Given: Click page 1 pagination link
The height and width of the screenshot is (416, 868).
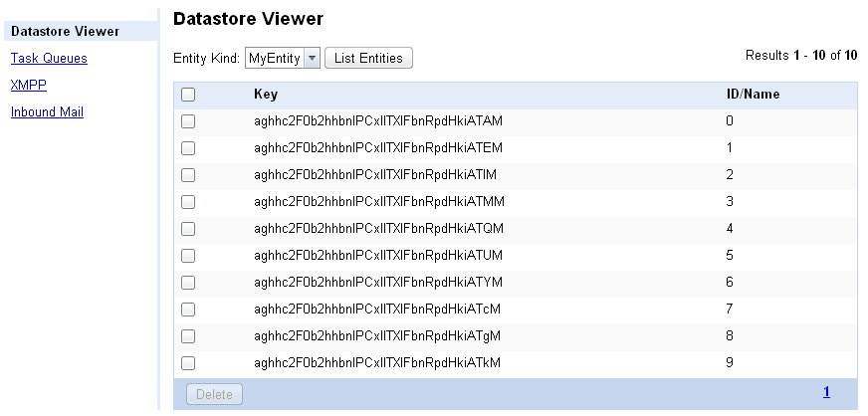Looking at the screenshot, I should (826, 393).
